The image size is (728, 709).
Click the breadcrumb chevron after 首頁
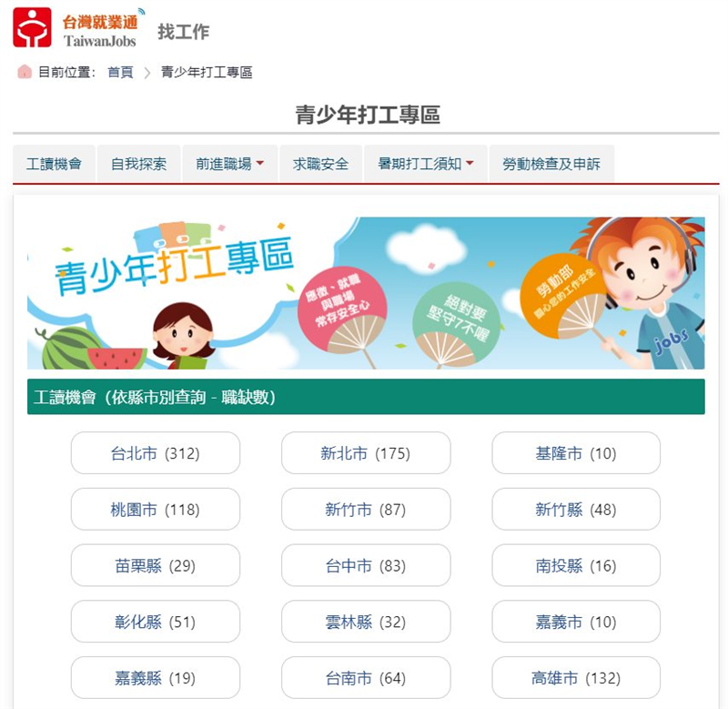click(147, 73)
